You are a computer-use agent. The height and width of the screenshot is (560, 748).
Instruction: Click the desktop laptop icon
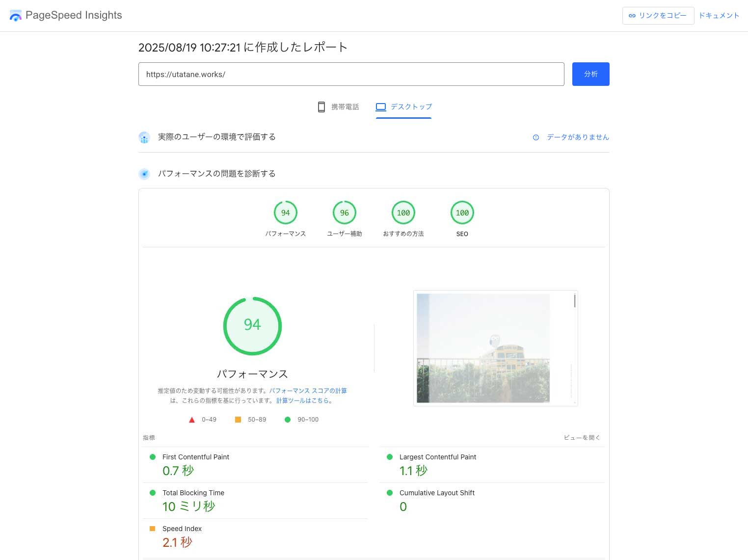[x=381, y=107]
